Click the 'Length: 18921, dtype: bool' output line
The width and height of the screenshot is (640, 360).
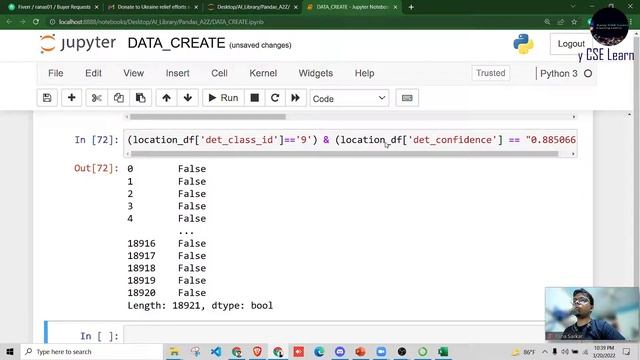point(200,305)
